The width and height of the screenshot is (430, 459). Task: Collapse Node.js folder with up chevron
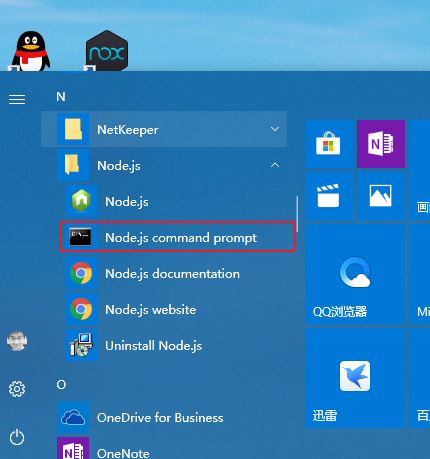coord(275,165)
